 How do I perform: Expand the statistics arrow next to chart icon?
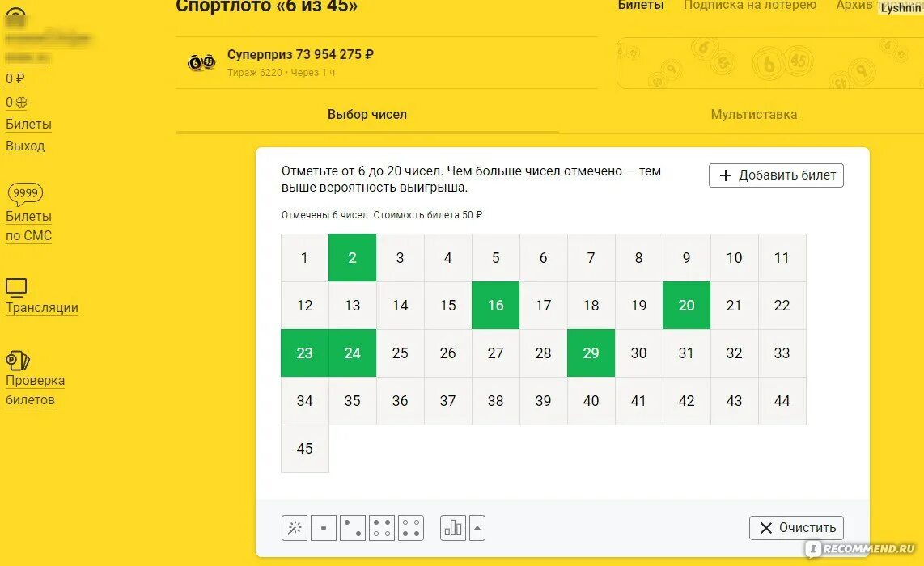coord(477,528)
